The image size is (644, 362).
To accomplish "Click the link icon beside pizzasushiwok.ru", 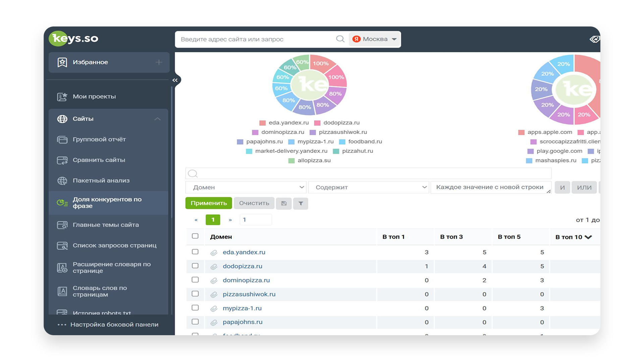I will (214, 295).
